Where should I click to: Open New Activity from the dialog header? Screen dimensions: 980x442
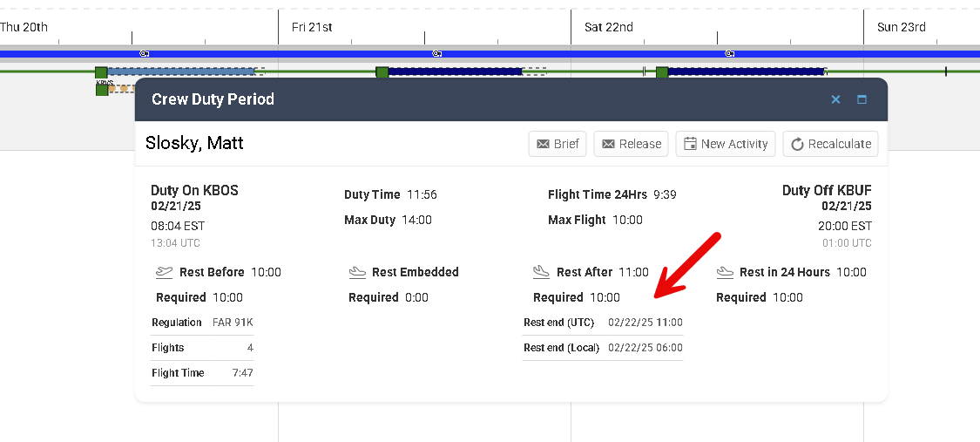click(x=726, y=144)
